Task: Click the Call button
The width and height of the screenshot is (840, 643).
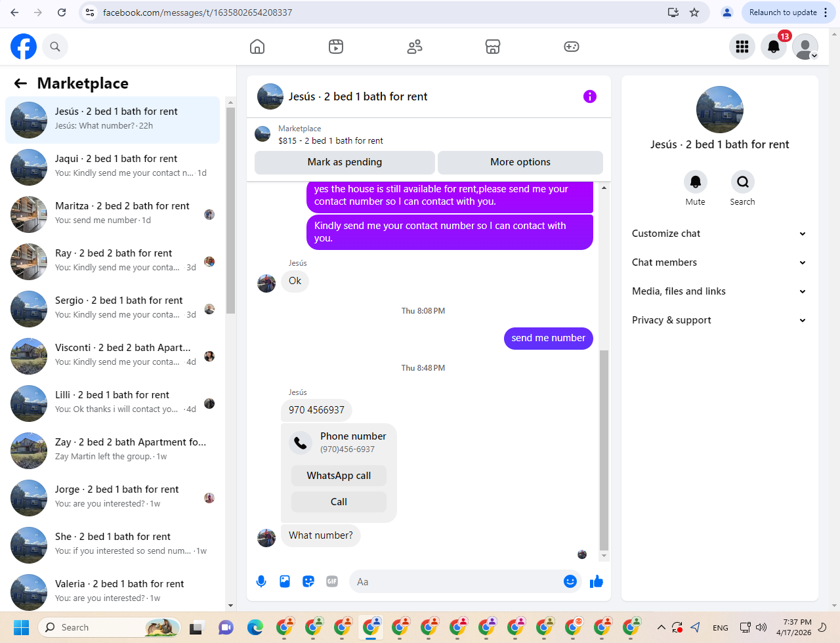Action: [339, 502]
